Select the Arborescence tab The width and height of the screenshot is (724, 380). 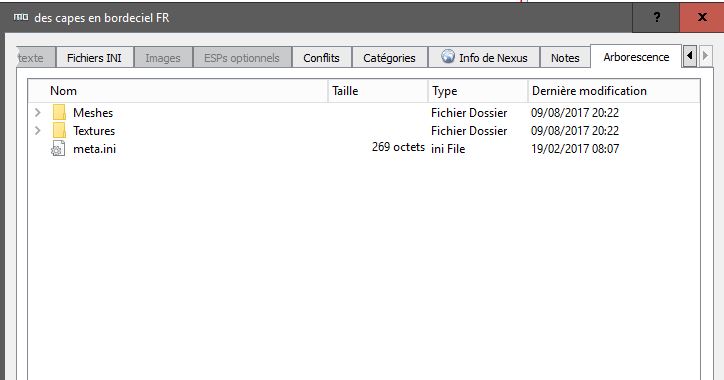click(636, 57)
